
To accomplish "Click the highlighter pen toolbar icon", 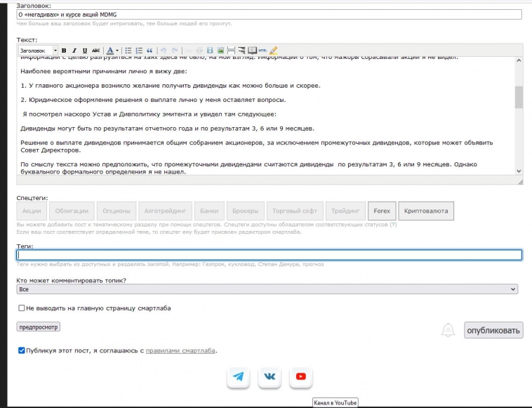I will (x=274, y=51).
